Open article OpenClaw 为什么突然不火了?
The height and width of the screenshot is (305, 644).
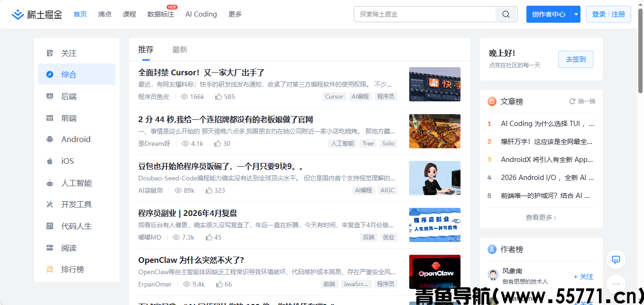(191, 260)
